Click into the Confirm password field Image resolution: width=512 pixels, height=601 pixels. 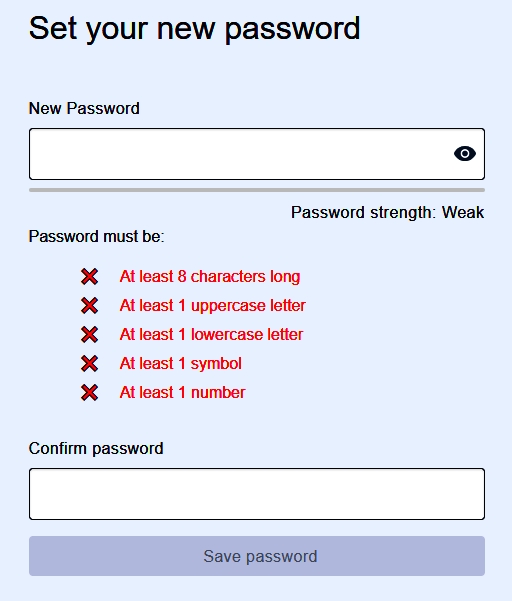point(257,494)
